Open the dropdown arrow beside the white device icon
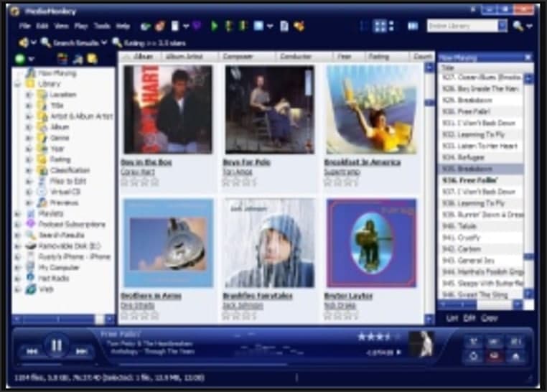This screenshot has width=547, height=392. (186, 26)
